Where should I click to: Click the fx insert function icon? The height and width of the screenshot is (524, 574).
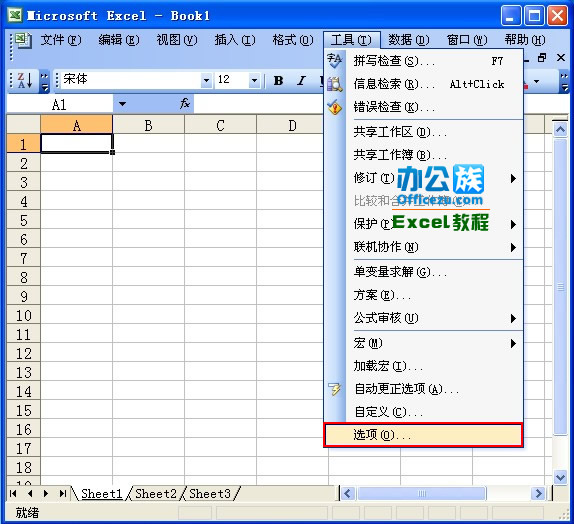185,104
